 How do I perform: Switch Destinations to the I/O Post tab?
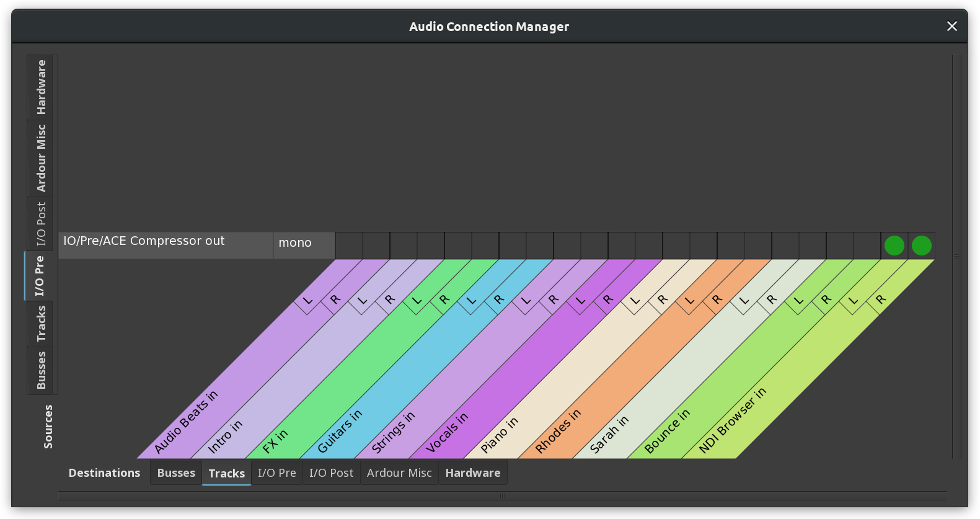coord(332,472)
